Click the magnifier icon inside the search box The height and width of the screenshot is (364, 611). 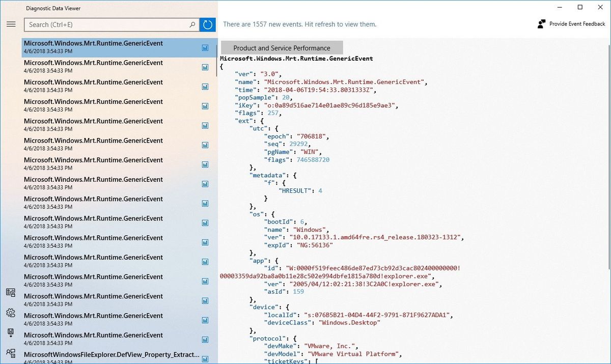192,24
